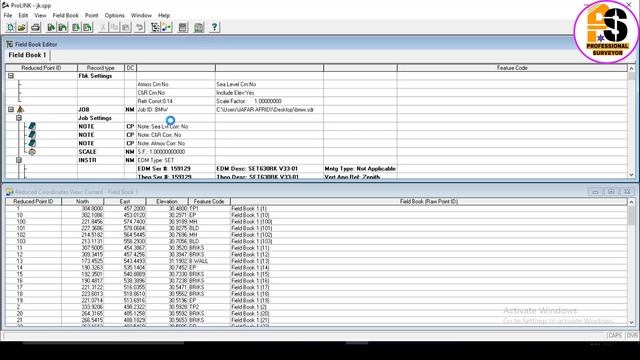This screenshot has height=360, width=640.
Task: Click the note icon beside Sea Lvl Corr note
Action: 32,126
